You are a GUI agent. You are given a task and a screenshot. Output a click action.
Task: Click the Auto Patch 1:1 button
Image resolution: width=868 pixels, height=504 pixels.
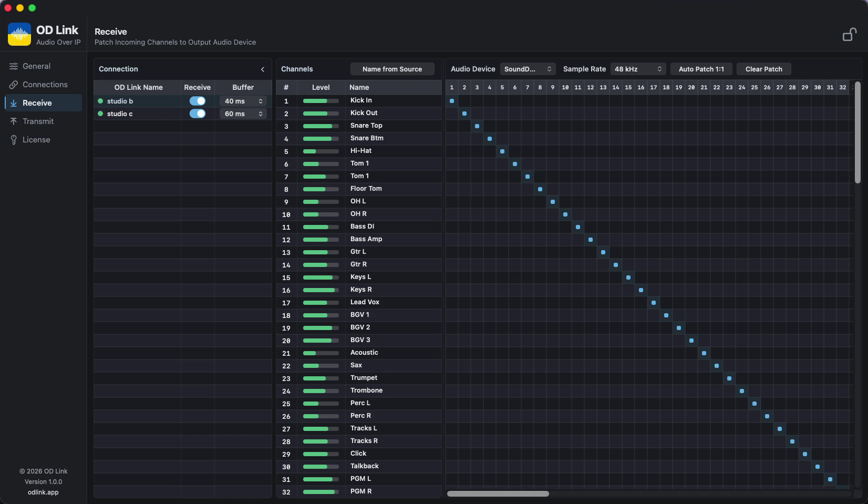click(701, 69)
